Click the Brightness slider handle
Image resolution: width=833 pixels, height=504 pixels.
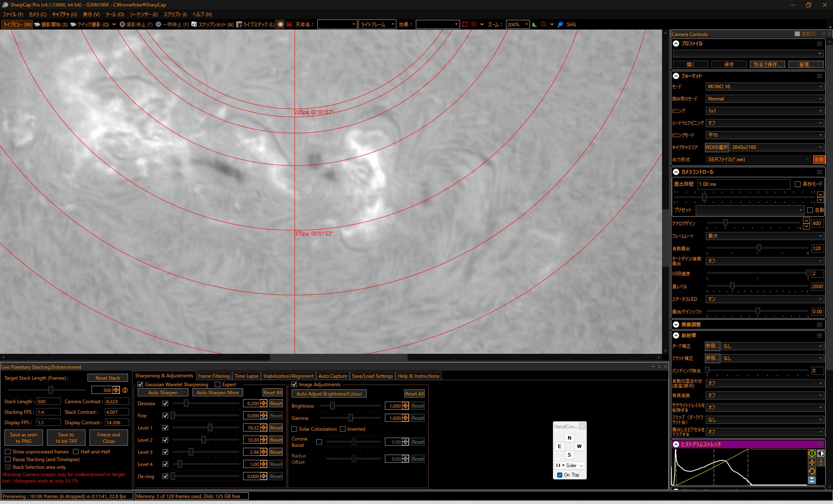pos(332,406)
